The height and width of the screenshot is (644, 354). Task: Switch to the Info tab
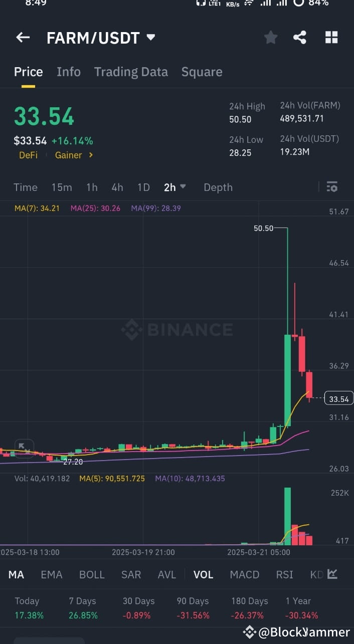coord(69,72)
